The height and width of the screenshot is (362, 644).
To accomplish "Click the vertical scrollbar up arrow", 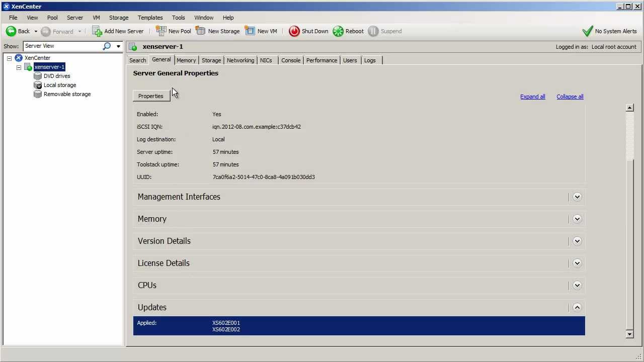I will point(629,108).
